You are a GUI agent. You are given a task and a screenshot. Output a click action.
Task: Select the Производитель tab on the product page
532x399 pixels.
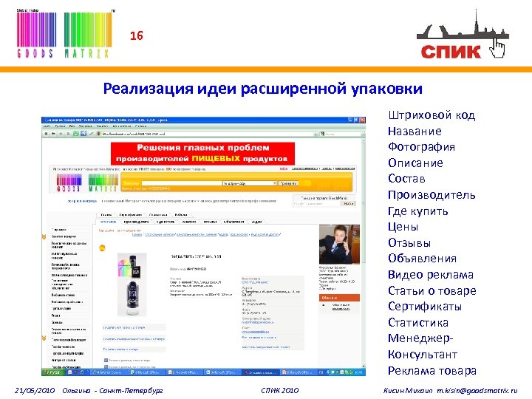(136, 222)
